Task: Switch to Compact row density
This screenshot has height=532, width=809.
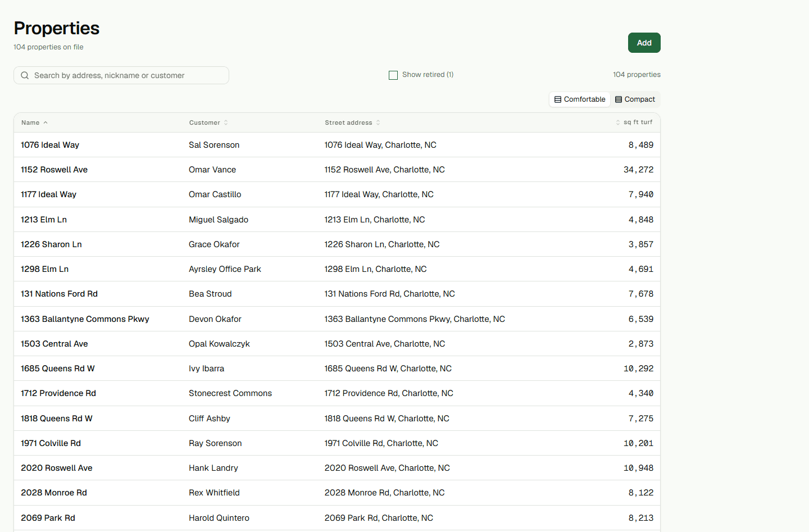Action: (x=635, y=99)
